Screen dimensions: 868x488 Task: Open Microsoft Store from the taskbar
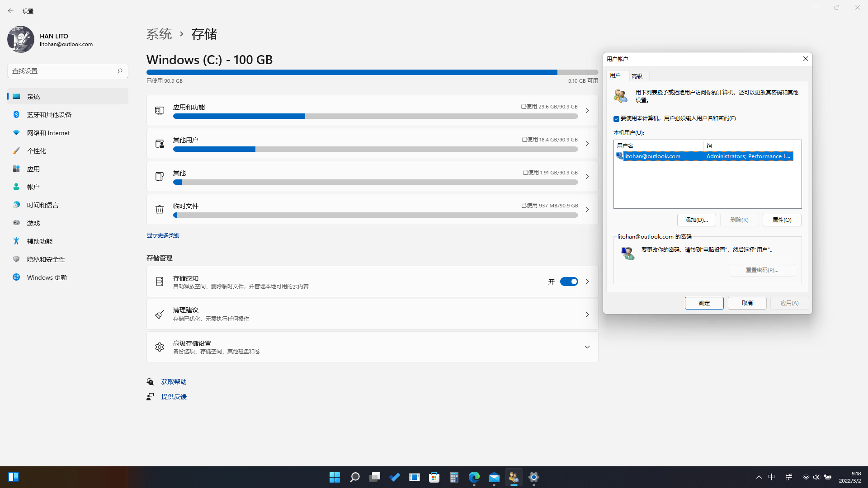tap(434, 477)
